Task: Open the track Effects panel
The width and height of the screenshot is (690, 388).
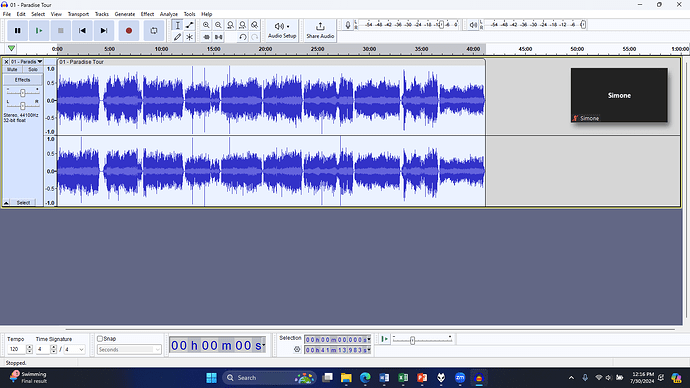Action: pos(22,80)
